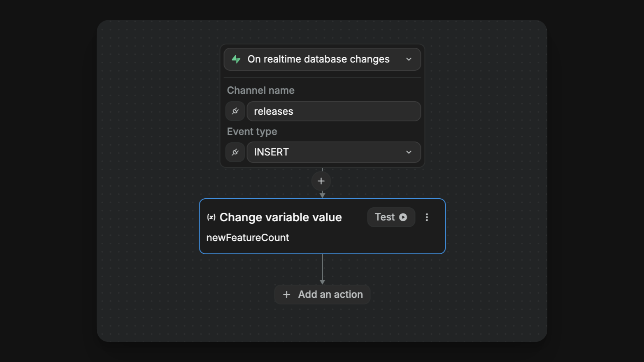This screenshot has height=362, width=644.
Task: Select the newFeatureCount variable label
Action: pos(247,238)
